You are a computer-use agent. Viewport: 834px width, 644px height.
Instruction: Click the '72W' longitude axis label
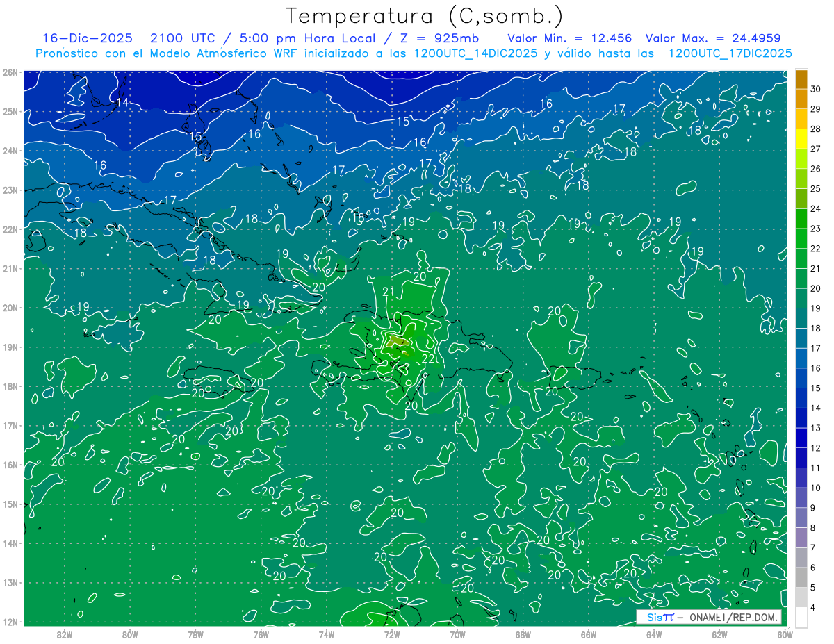pos(392,634)
